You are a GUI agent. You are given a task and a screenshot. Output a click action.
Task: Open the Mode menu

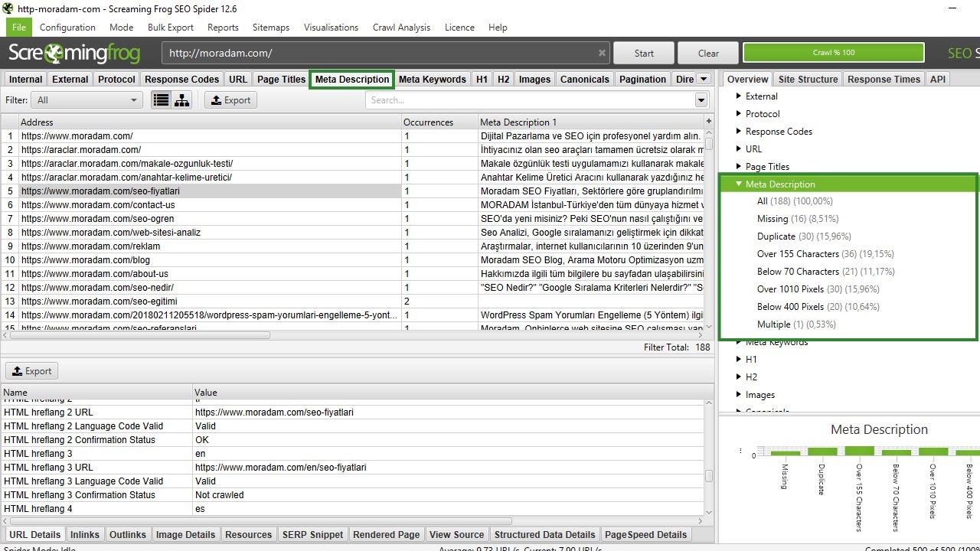(121, 27)
